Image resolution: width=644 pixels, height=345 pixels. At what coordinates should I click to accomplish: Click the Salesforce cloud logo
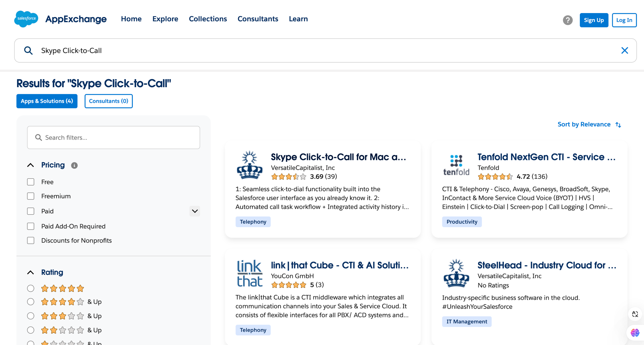[26, 19]
